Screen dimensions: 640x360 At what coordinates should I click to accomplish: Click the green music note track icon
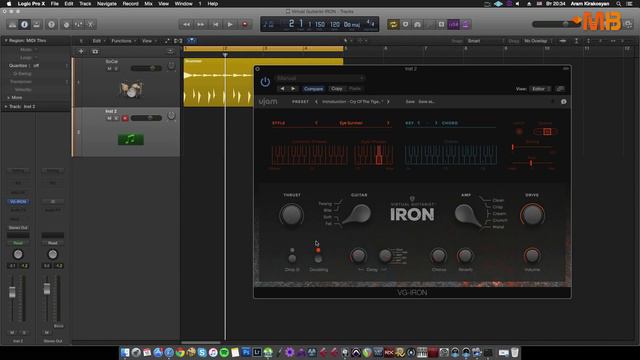coord(131,140)
